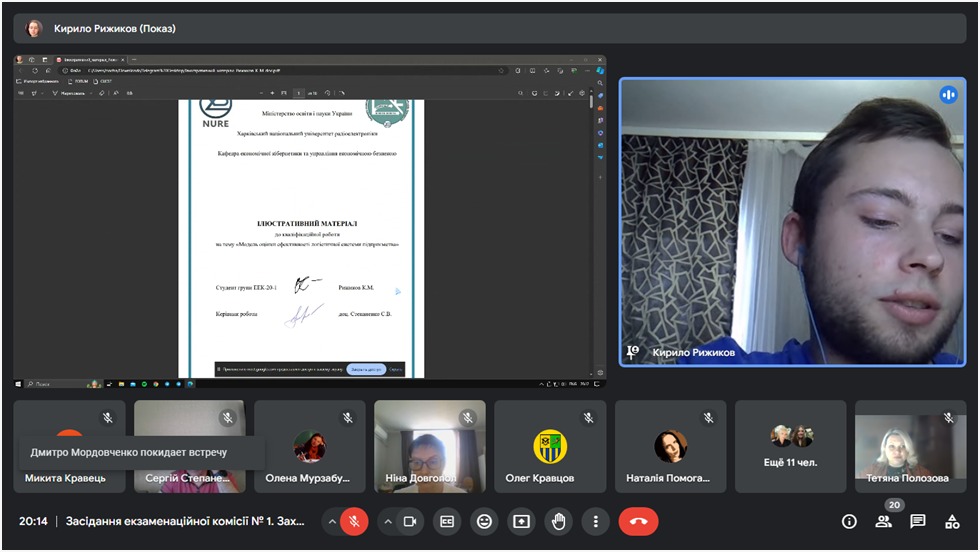Click Тетяна Полозова's video tile
This screenshot has height=552, width=980.
coord(910,446)
